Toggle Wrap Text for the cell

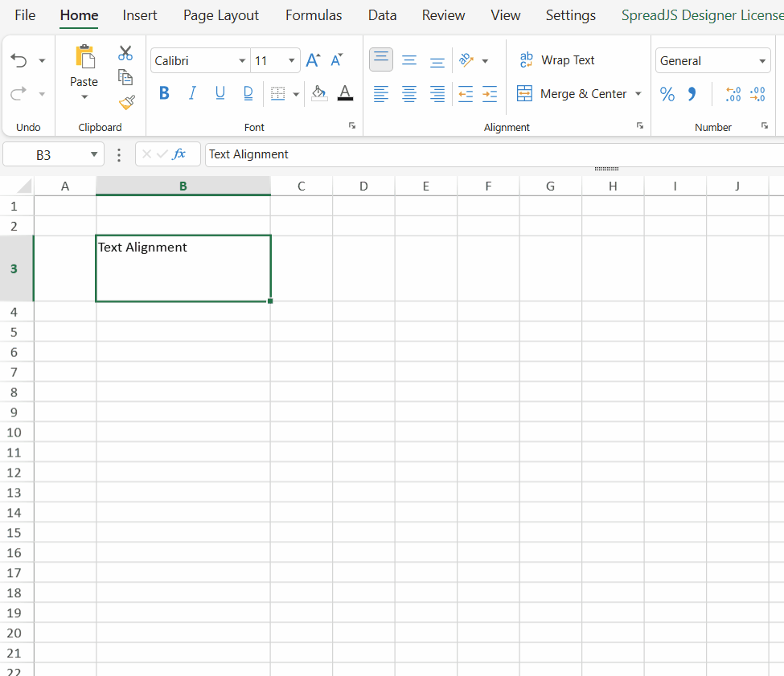point(557,60)
